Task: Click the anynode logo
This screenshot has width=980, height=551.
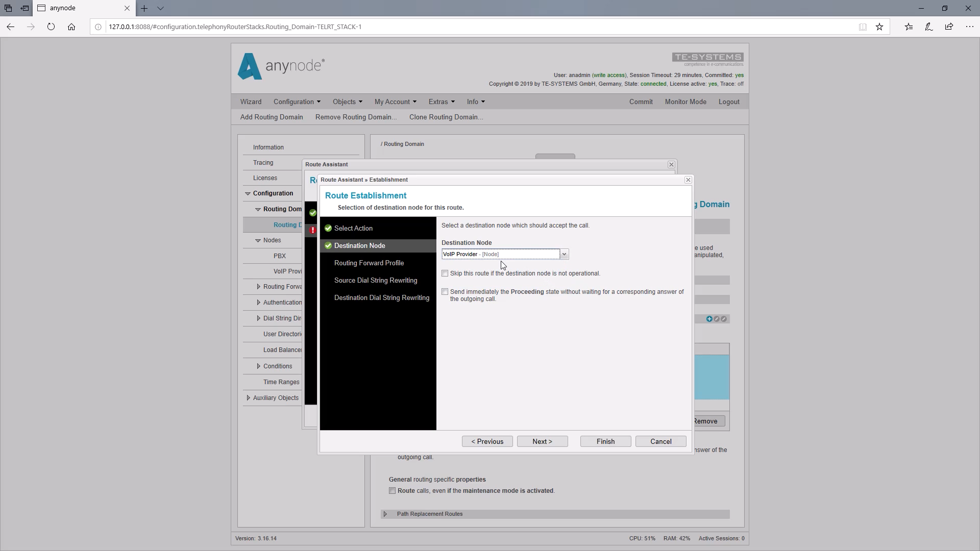Action: [x=281, y=66]
